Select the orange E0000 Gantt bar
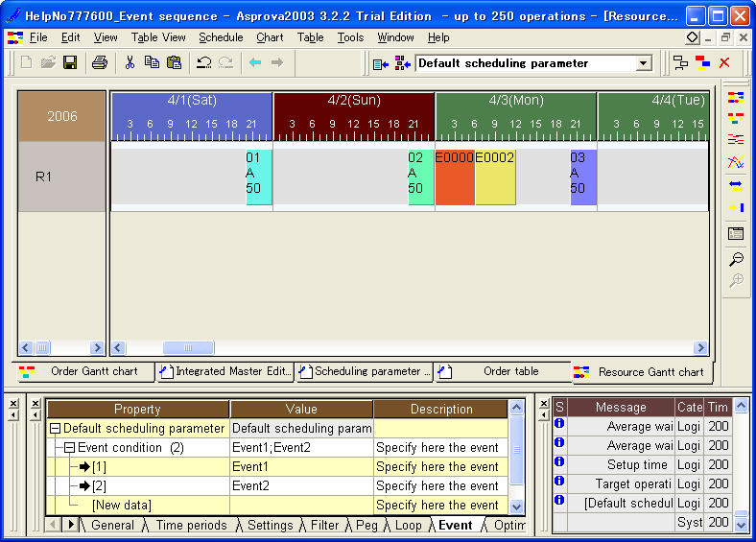 (x=455, y=177)
